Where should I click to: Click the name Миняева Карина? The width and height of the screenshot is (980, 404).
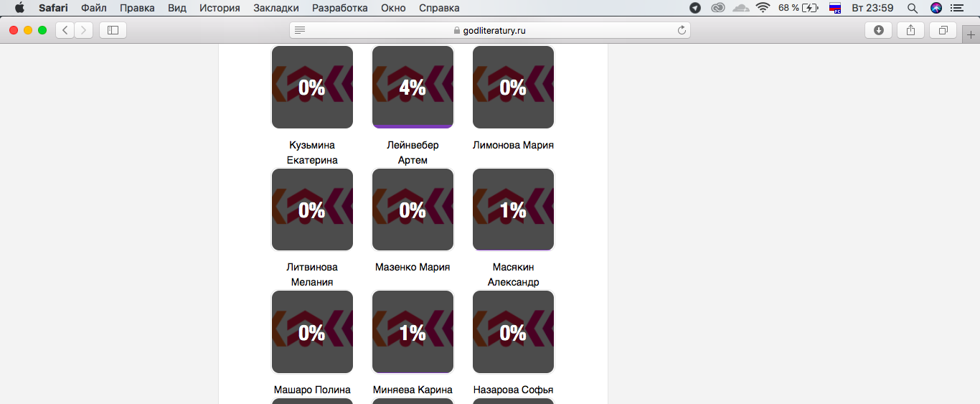413,390
